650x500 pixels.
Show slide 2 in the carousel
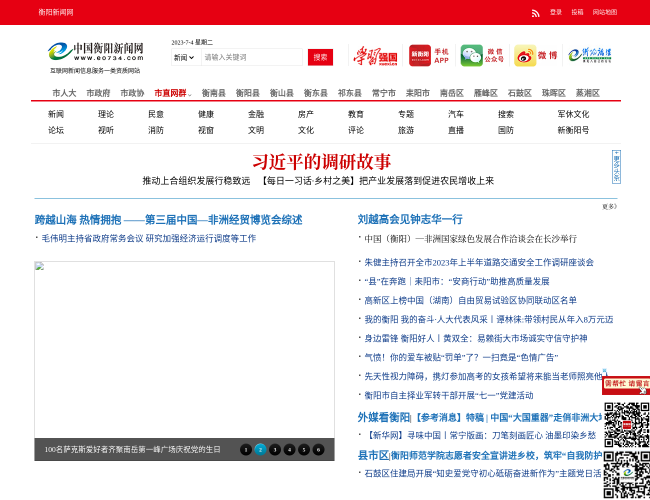click(x=260, y=449)
